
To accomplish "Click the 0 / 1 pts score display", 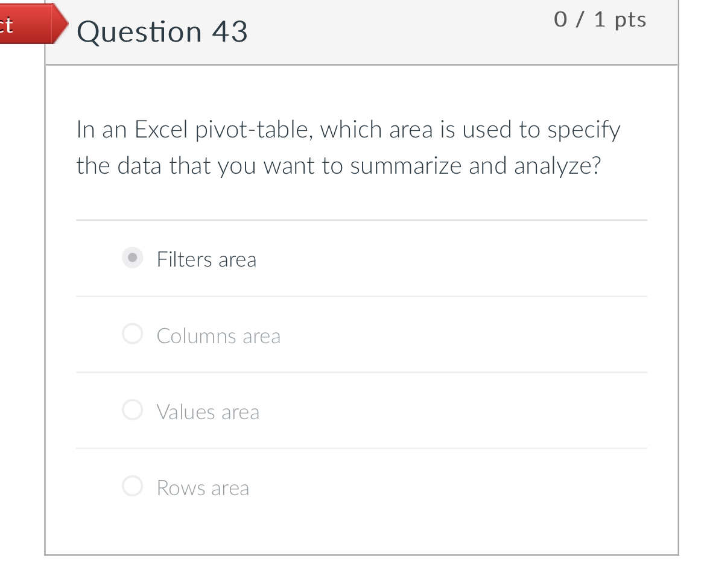I will (600, 19).
